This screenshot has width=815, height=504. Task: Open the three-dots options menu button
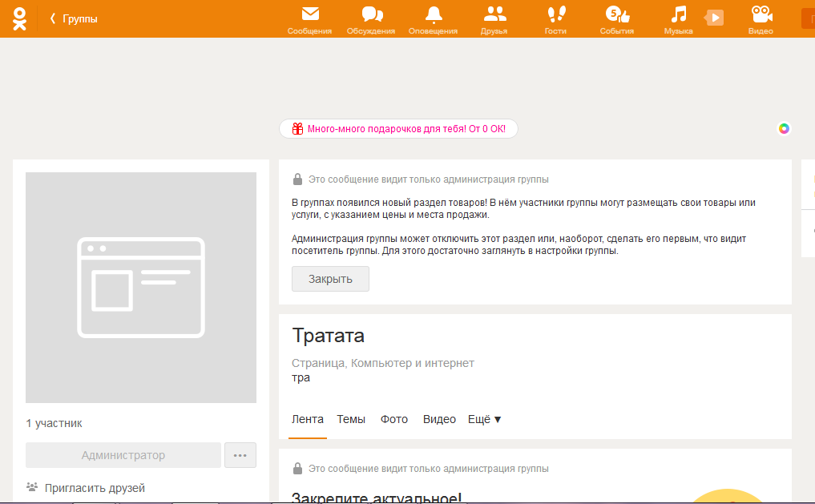point(240,455)
